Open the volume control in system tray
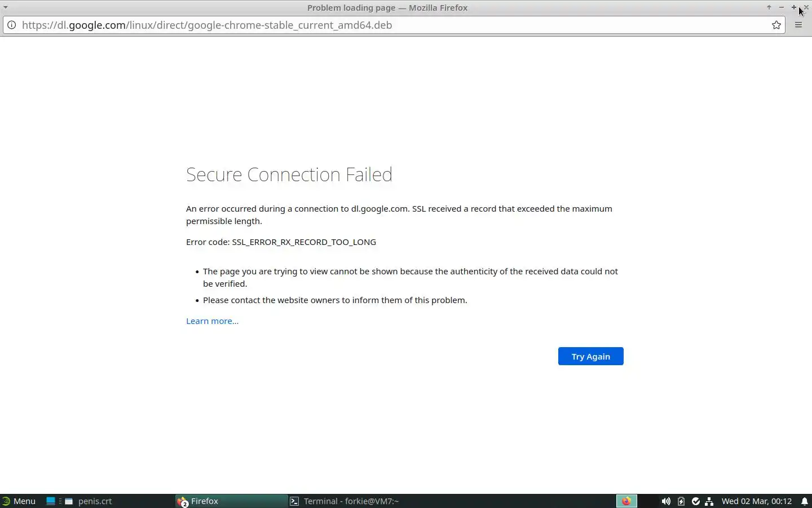Image resolution: width=812 pixels, height=508 pixels. click(666, 501)
